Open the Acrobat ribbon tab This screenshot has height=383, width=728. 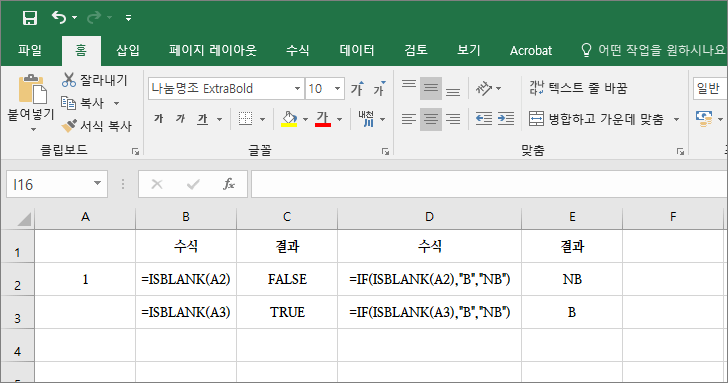point(531,50)
